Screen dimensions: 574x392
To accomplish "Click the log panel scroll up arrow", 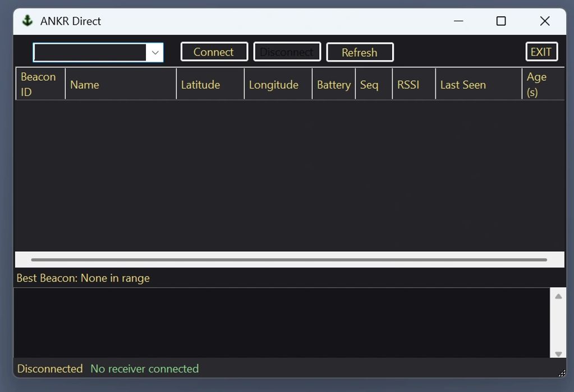I will pos(558,296).
